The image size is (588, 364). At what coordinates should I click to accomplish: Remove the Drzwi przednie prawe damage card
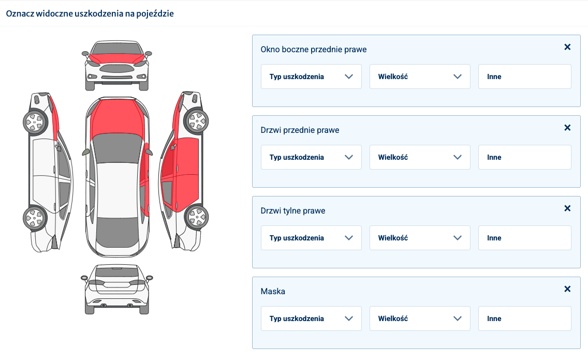(x=567, y=128)
